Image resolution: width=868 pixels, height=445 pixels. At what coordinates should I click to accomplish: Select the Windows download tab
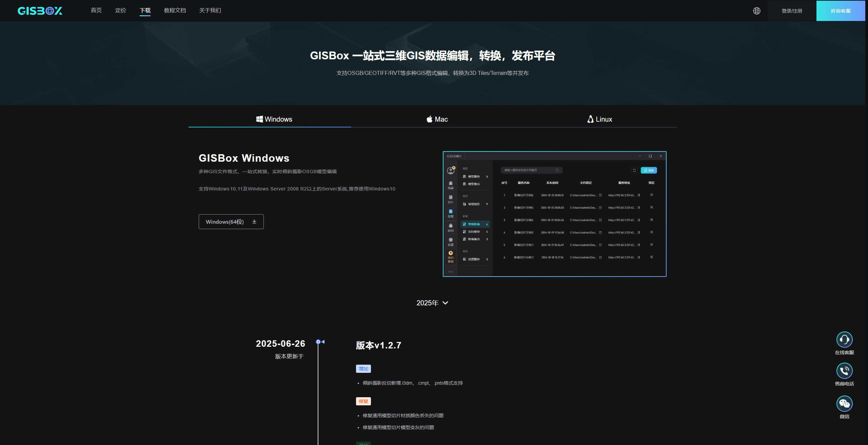click(x=274, y=119)
